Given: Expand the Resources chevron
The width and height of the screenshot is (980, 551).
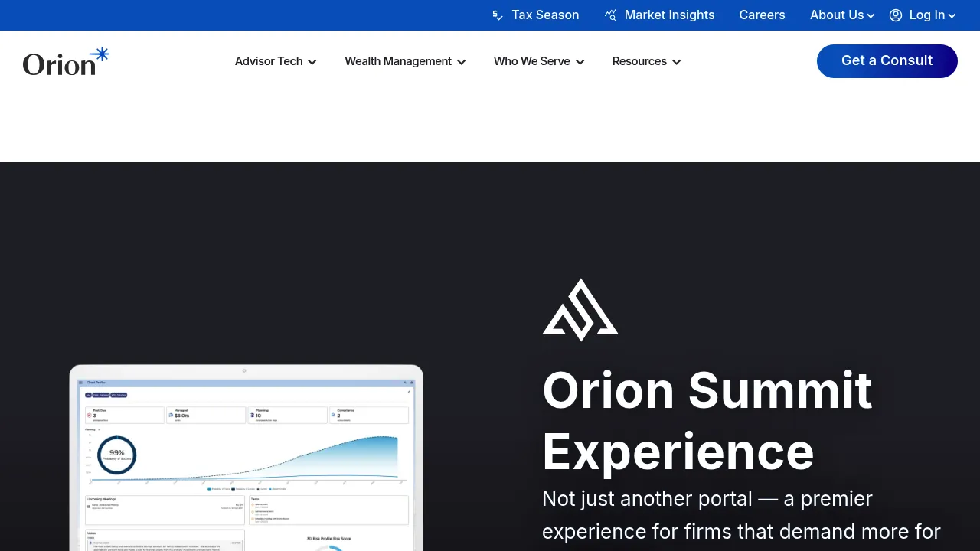Looking at the screenshot, I should click(x=677, y=62).
